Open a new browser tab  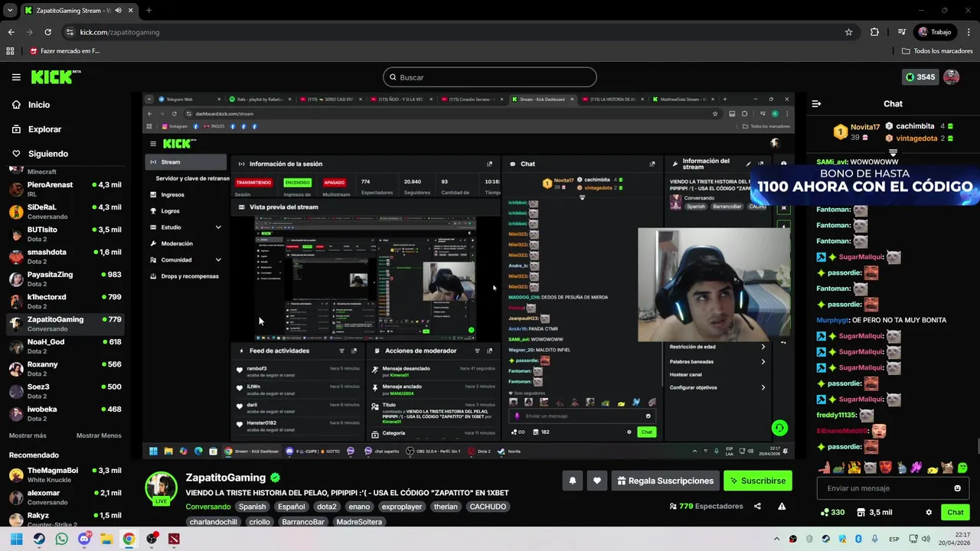coord(149,11)
